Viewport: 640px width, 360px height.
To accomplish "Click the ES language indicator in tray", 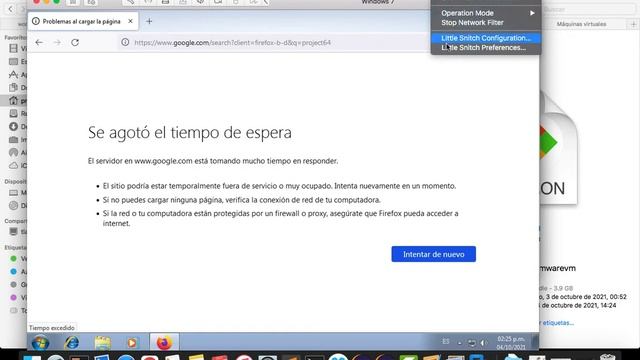I will [445, 342].
